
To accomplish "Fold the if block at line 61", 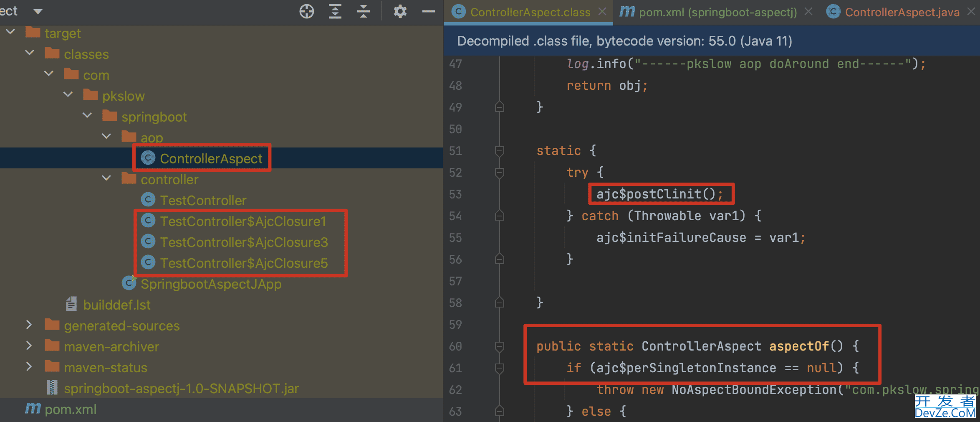I will coord(499,368).
